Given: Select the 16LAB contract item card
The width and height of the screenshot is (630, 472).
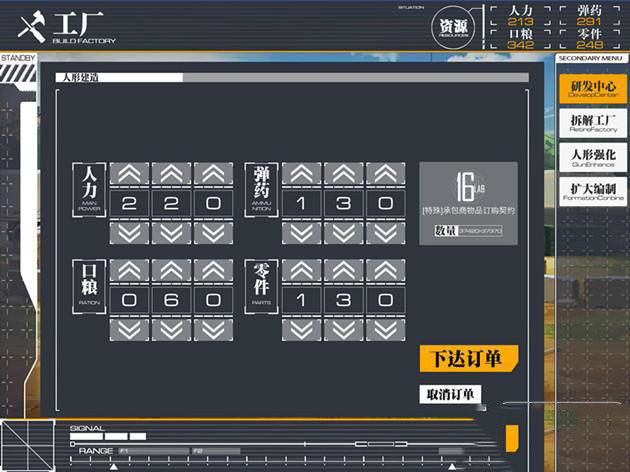Looking at the screenshot, I should tap(468, 202).
